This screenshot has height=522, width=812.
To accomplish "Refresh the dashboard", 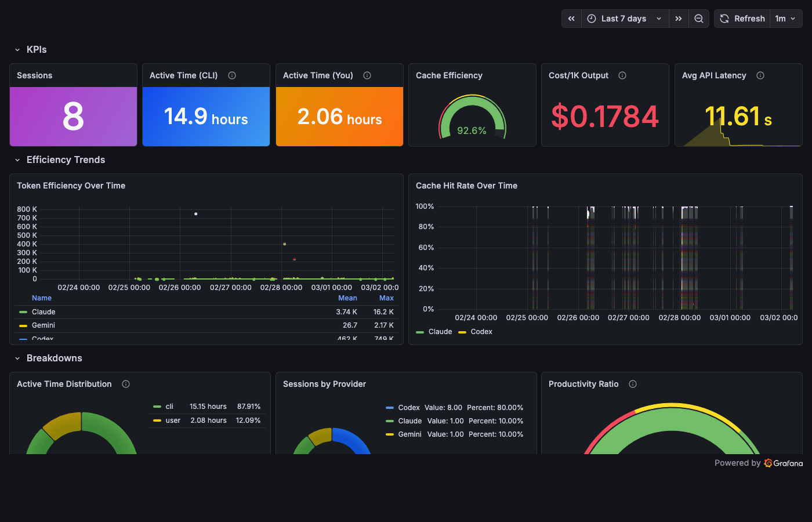I will (x=742, y=18).
